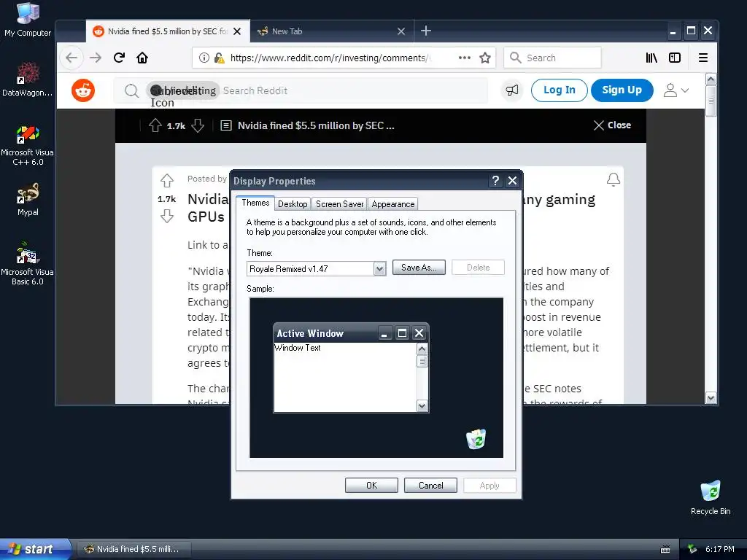Upvote the post beside the title
This screenshot has height=560, width=747.
pyautogui.click(x=167, y=181)
